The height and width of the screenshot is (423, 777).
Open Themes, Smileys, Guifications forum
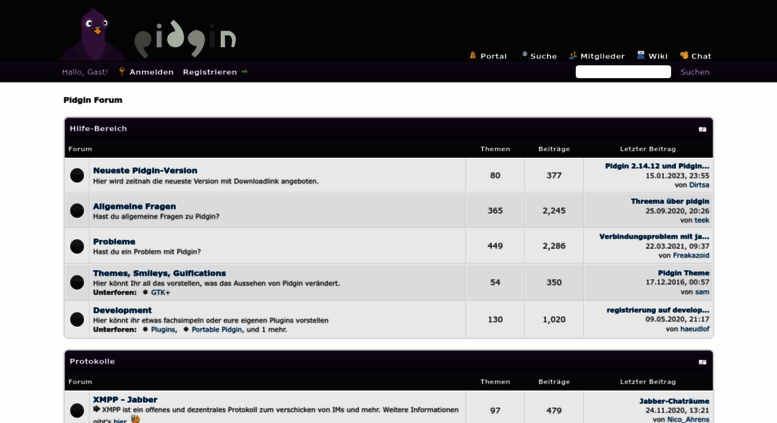[x=160, y=273]
